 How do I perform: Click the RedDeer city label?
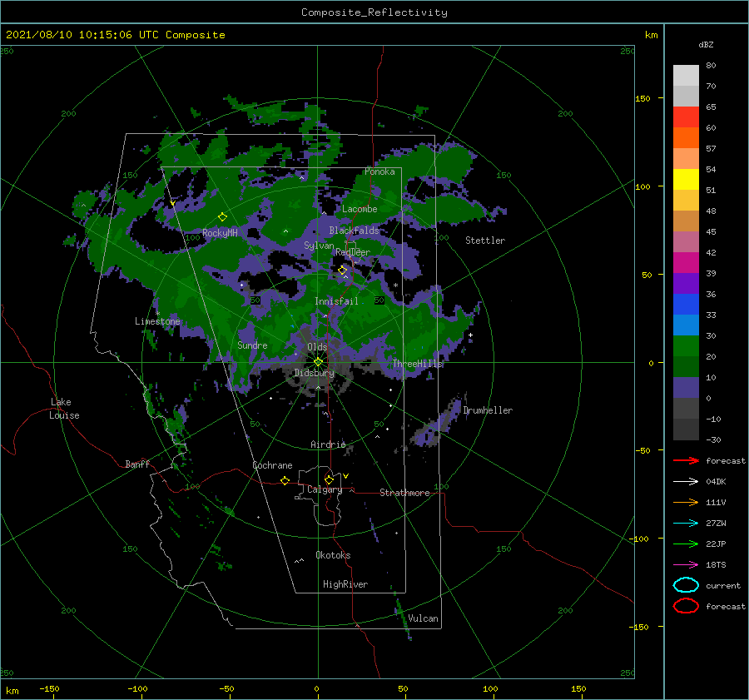(353, 252)
